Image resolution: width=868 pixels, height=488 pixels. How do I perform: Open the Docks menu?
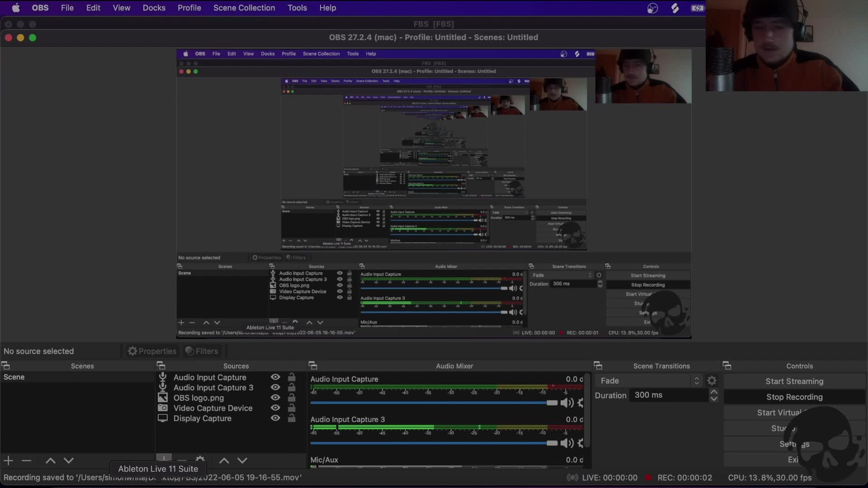pyautogui.click(x=154, y=8)
